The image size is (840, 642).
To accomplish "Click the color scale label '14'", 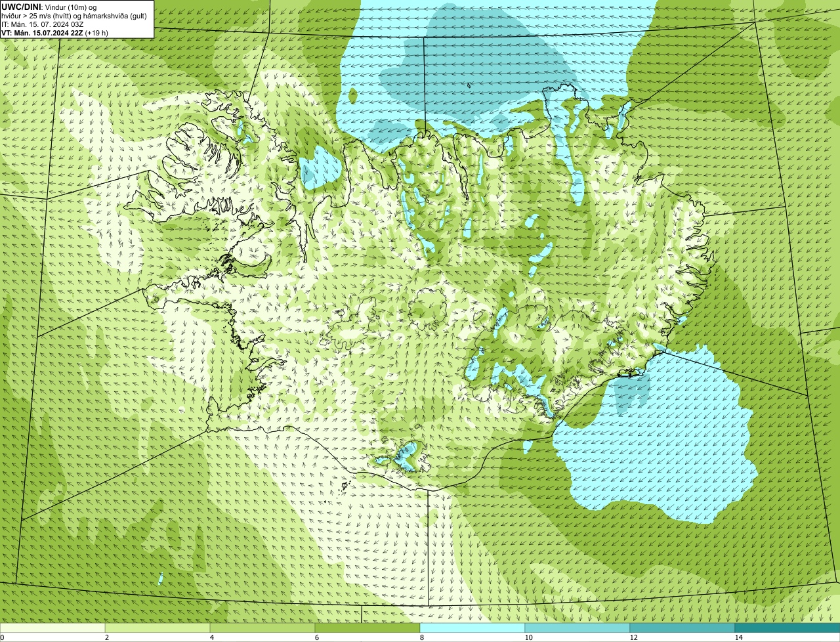I will point(739,637).
